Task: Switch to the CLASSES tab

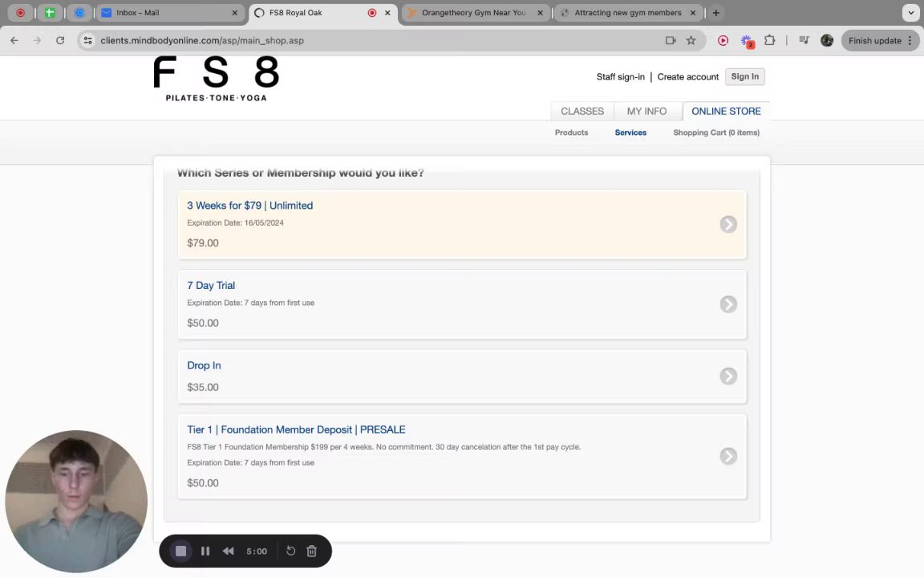Action: point(582,112)
